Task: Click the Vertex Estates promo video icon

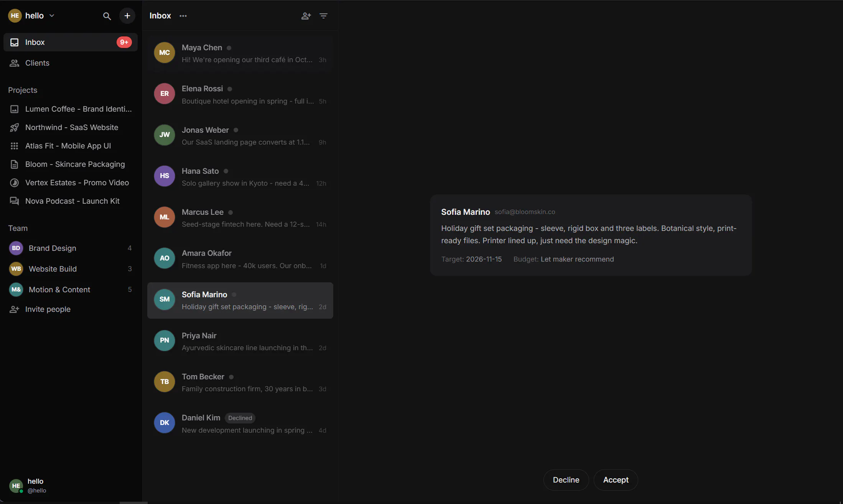Action: click(14, 183)
